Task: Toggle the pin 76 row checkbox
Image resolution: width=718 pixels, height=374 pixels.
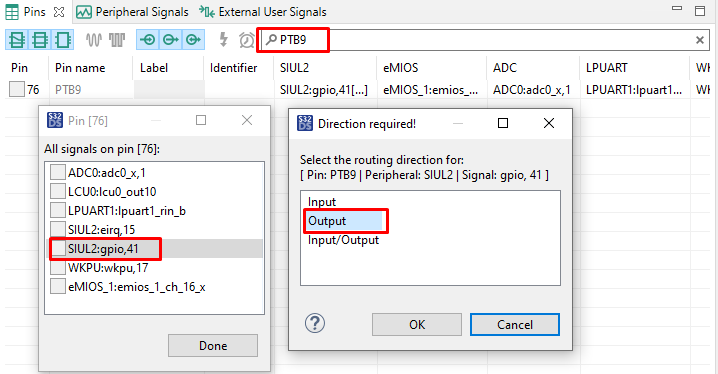Action: click(17, 89)
